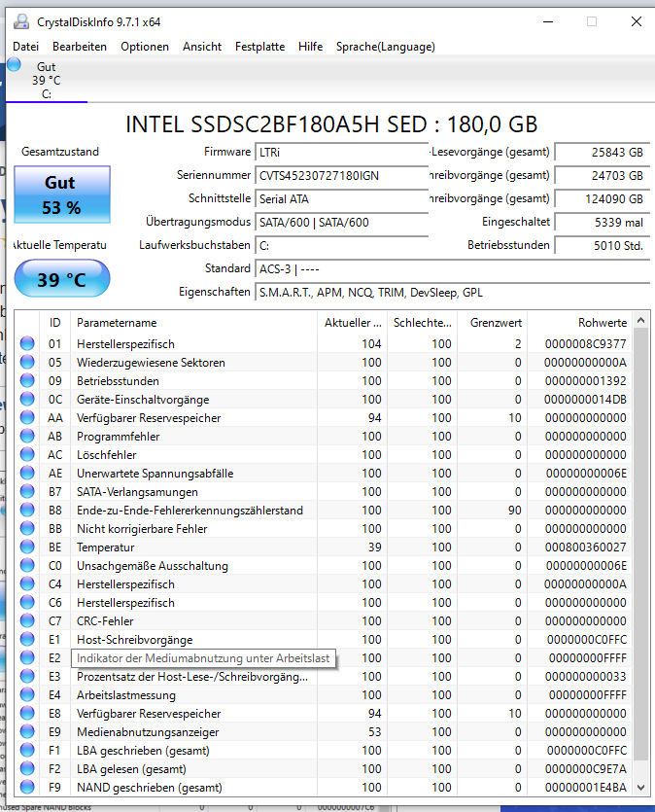The width and height of the screenshot is (655, 812).
Task: Click the status orb for Nicht korrigierbare Fehler
Action: (x=27, y=528)
